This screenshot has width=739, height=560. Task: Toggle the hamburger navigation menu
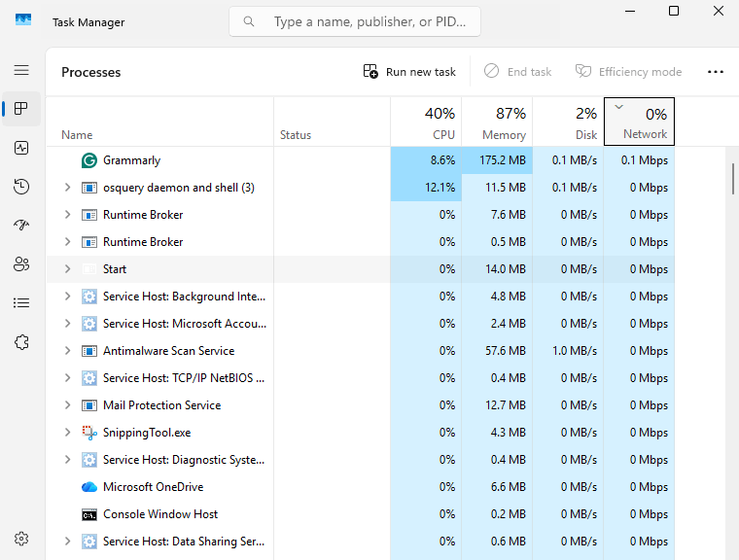click(21, 70)
